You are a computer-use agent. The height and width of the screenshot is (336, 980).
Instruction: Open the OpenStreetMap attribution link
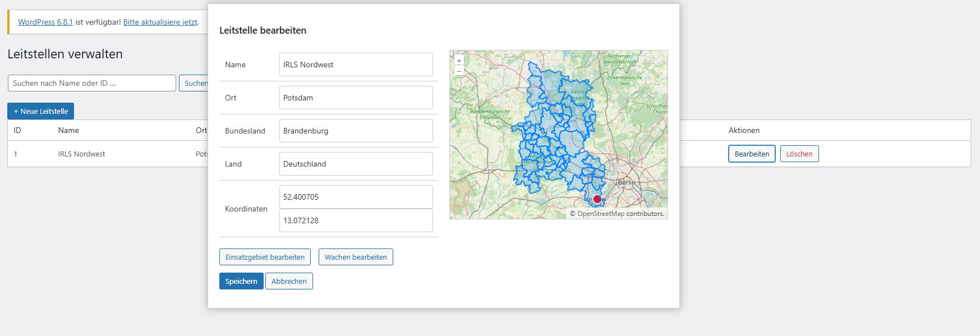click(x=600, y=214)
